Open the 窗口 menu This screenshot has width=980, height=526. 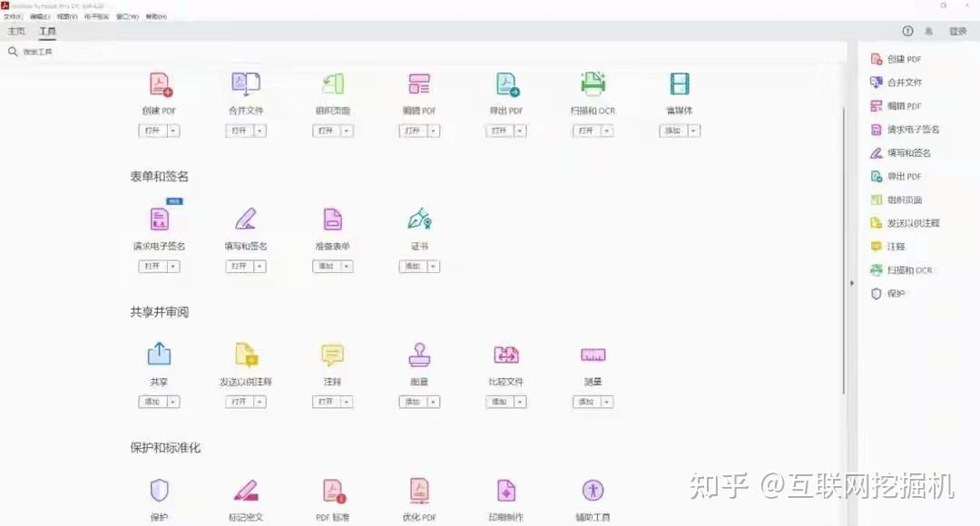click(x=128, y=16)
